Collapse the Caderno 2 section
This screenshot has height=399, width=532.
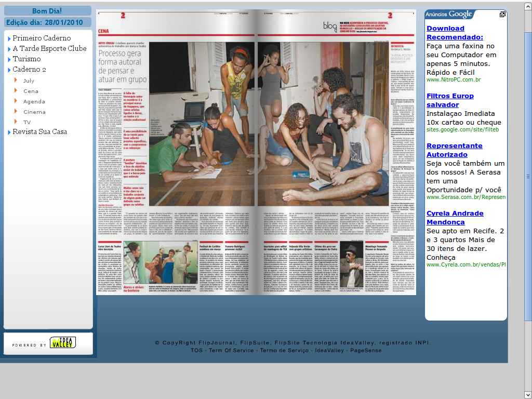click(x=9, y=70)
